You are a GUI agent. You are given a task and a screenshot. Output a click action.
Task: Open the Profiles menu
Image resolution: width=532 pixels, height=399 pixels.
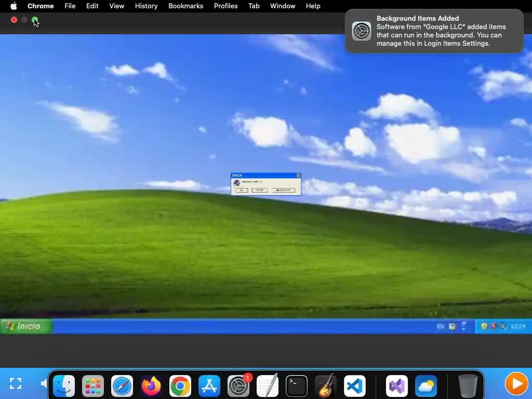click(225, 6)
